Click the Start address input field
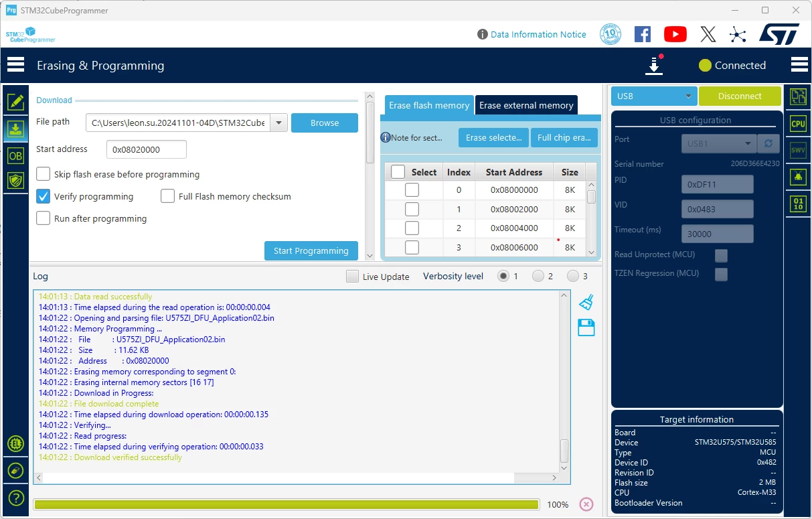Image resolution: width=812 pixels, height=519 pixels. (147, 149)
